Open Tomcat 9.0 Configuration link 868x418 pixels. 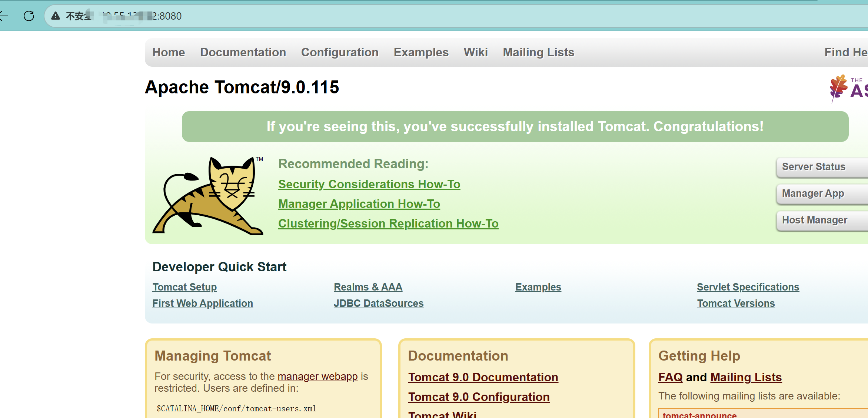(479, 397)
